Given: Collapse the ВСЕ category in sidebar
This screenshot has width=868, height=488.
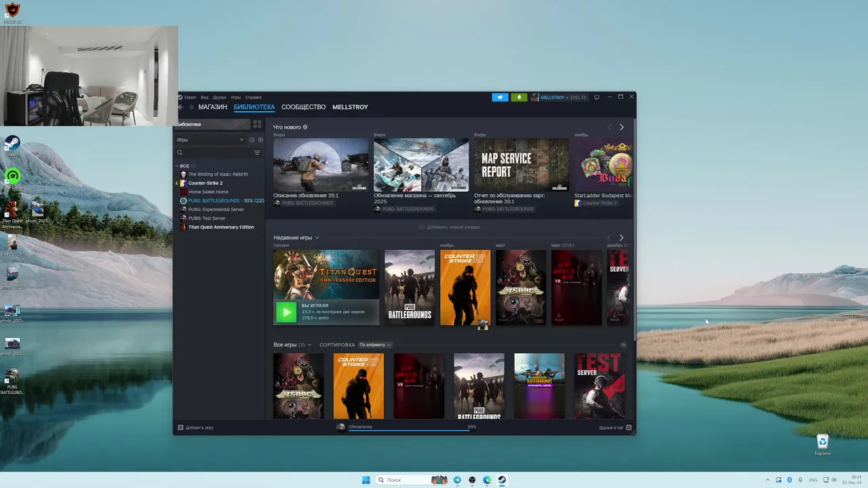Looking at the screenshot, I should click(x=177, y=165).
